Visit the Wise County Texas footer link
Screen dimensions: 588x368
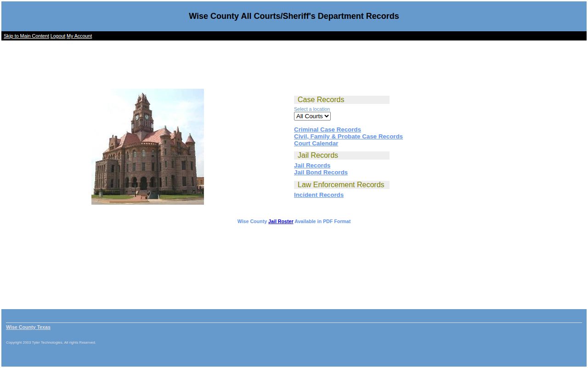(x=28, y=327)
